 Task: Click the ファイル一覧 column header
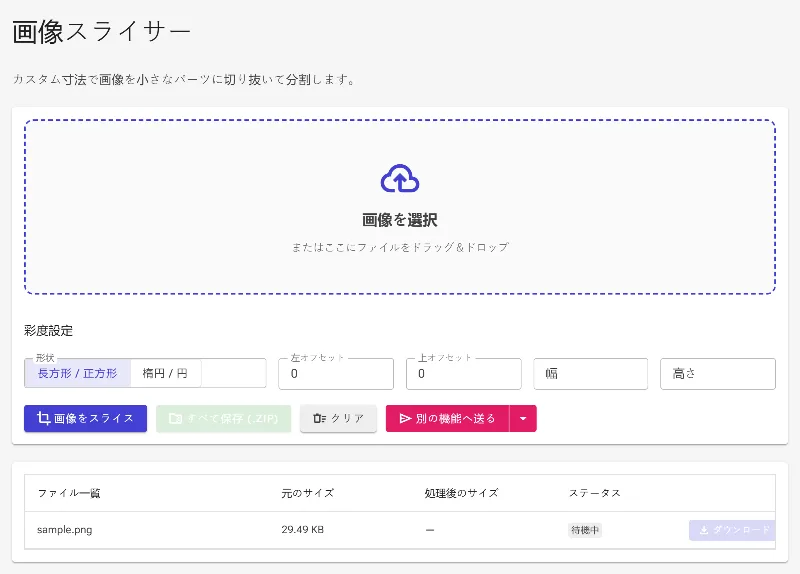click(69, 493)
